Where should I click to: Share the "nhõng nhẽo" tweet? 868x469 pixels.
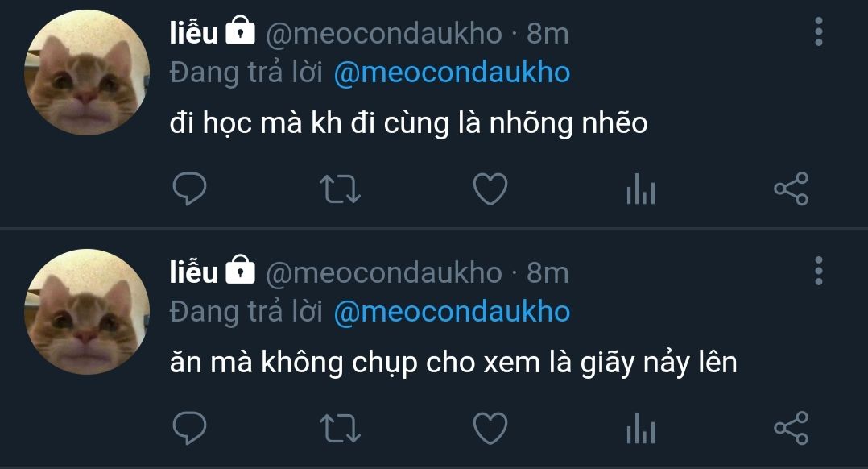pos(791,189)
